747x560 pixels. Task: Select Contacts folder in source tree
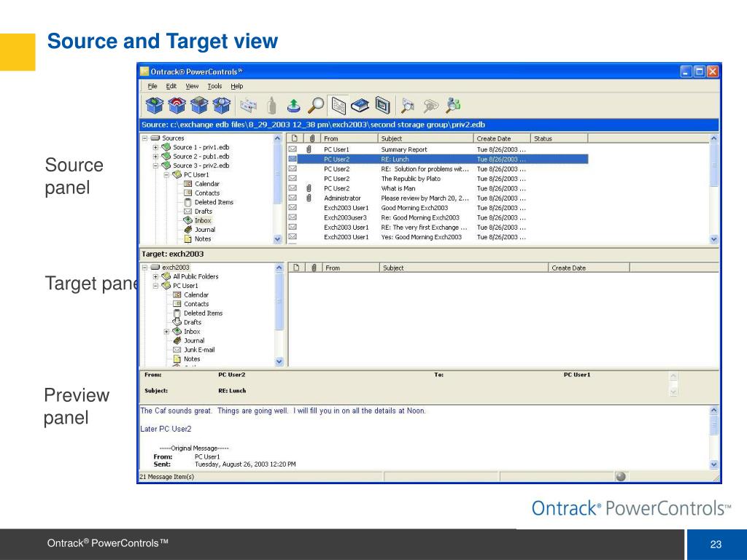206,192
